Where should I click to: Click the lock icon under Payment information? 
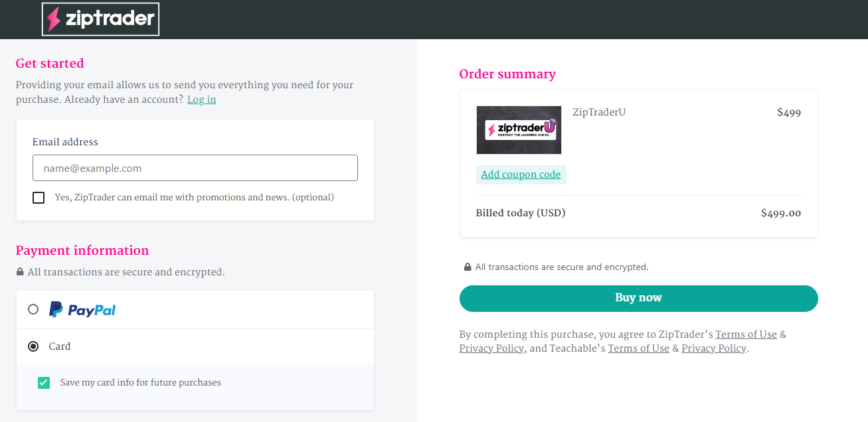pyautogui.click(x=20, y=272)
